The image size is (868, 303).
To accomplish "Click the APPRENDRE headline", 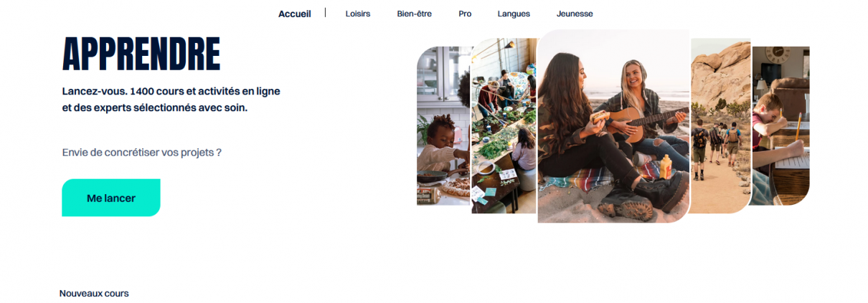I will click(x=141, y=53).
